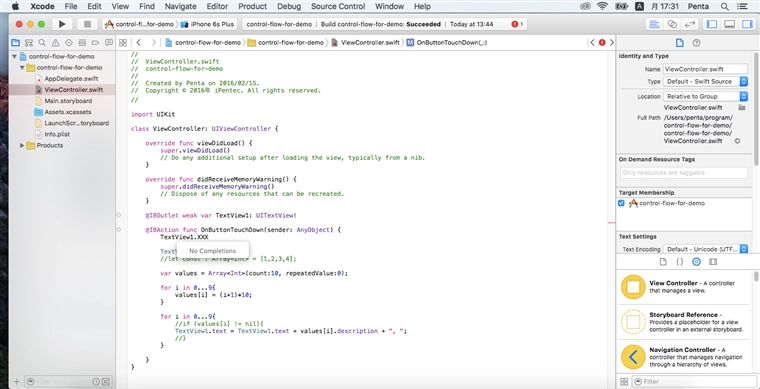Add a new file with plus button

pos(16,382)
